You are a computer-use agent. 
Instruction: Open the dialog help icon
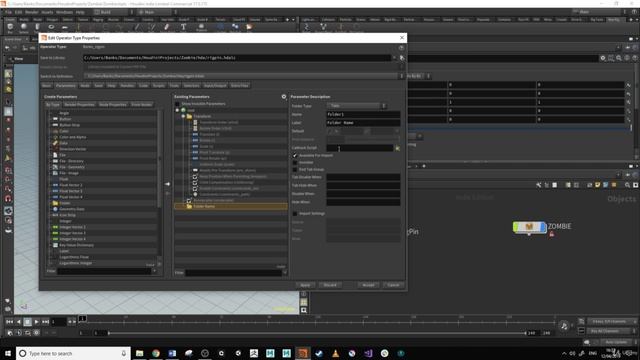point(402,48)
